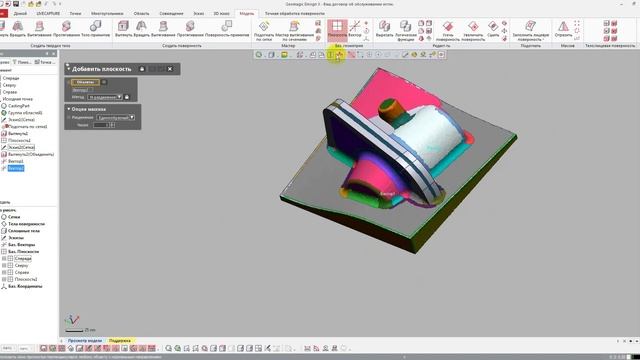Viewport: 640px width, 360px height.
Task: Toggle the lock icon in Добавить плоскость header
Action: [x=142, y=69]
